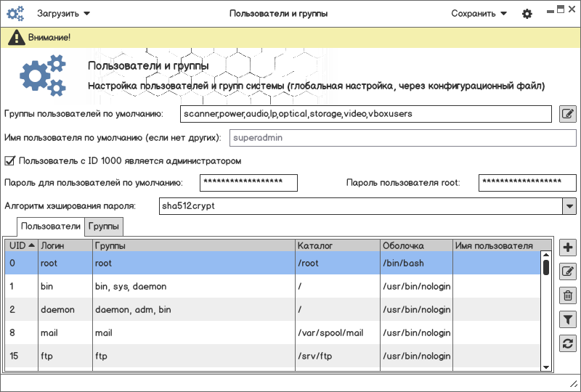Expand the password hashing algorithm dropdown
581x392 pixels.
pyautogui.click(x=569, y=206)
